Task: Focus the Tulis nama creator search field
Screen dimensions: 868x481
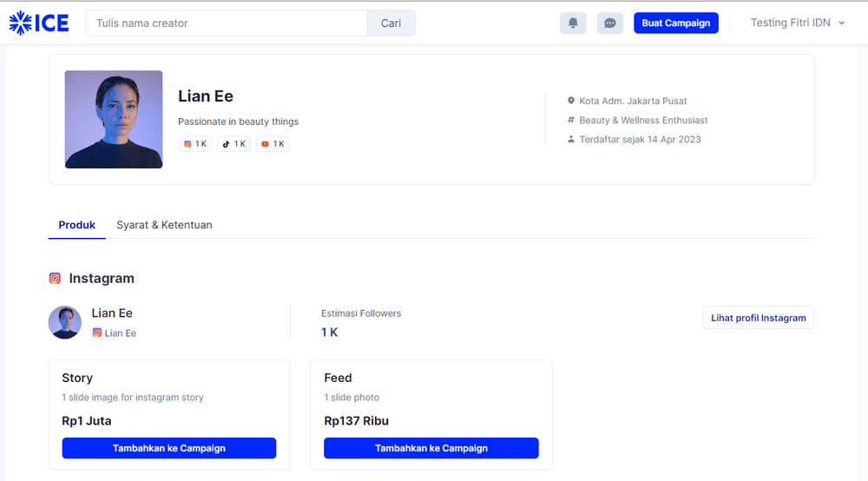Action: click(x=226, y=23)
